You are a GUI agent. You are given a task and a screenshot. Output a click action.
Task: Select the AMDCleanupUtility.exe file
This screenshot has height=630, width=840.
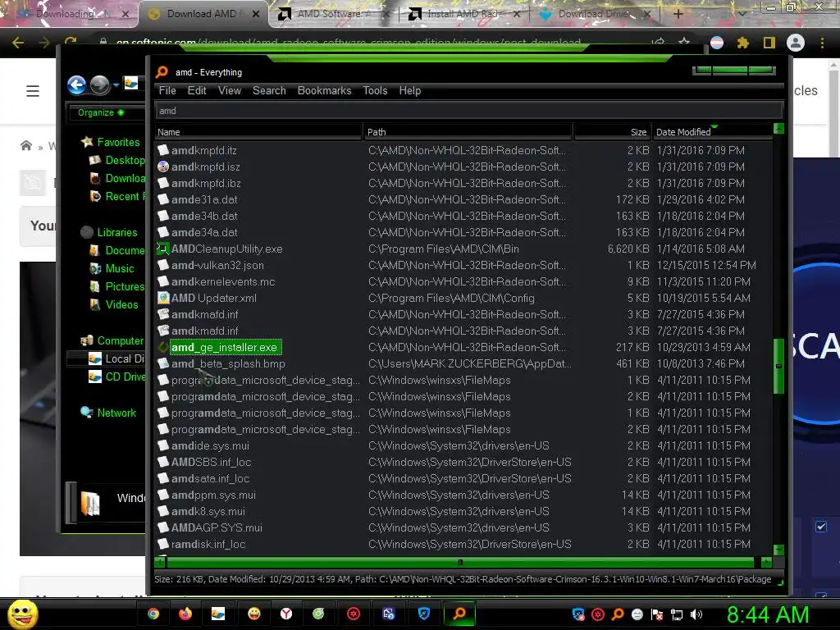[226, 249]
